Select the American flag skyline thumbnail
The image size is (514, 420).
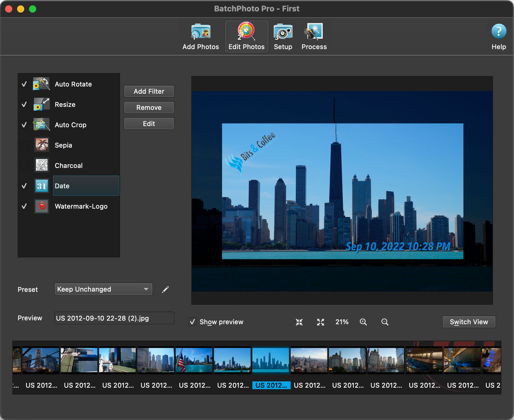194,360
